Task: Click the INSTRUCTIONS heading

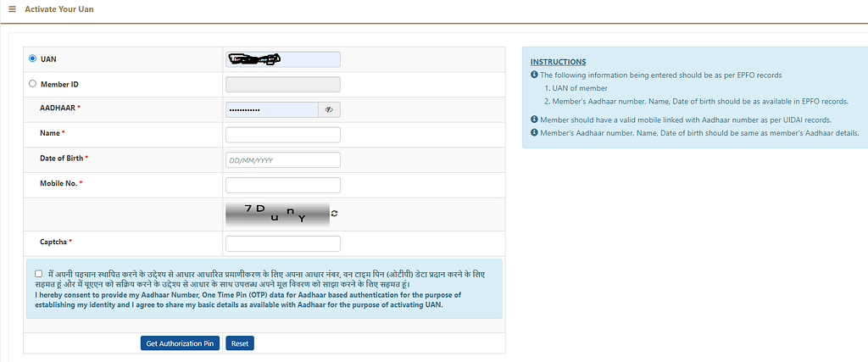Action: coord(558,62)
